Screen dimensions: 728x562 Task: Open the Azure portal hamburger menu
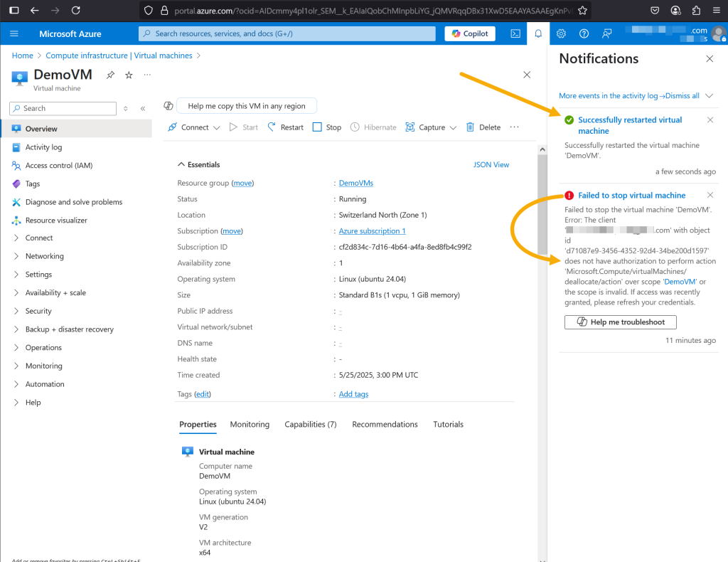pyautogui.click(x=14, y=33)
